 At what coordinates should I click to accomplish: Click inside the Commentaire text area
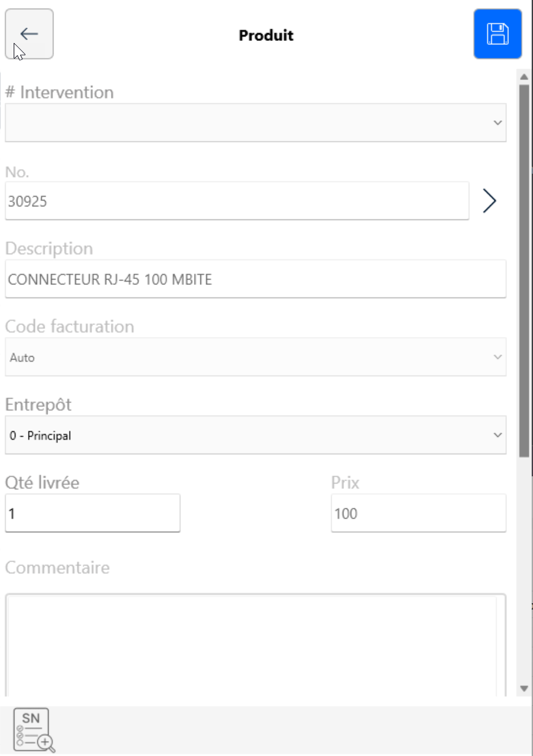(x=256, y=645)
